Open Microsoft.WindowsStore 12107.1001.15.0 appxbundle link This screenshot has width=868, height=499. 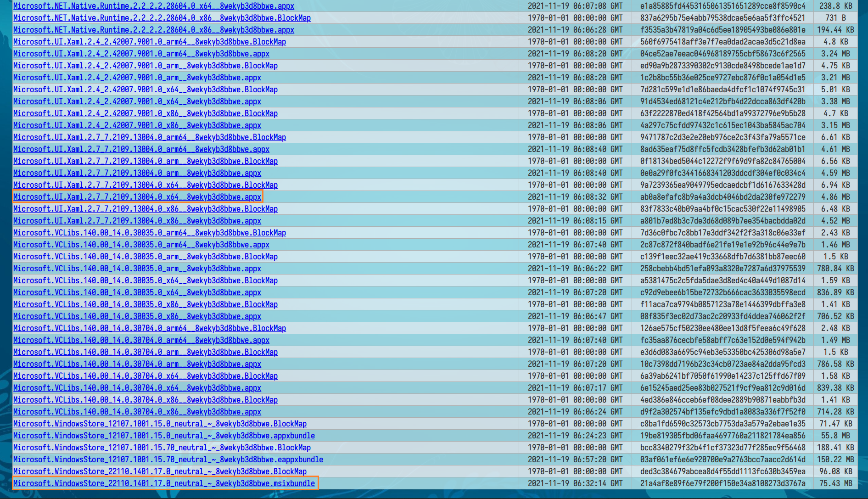click(164, 436)
